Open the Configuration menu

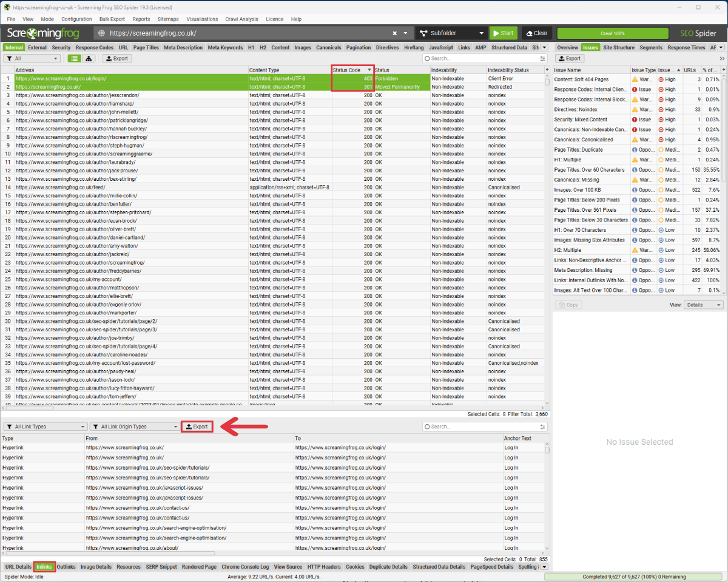pos(76,19)
